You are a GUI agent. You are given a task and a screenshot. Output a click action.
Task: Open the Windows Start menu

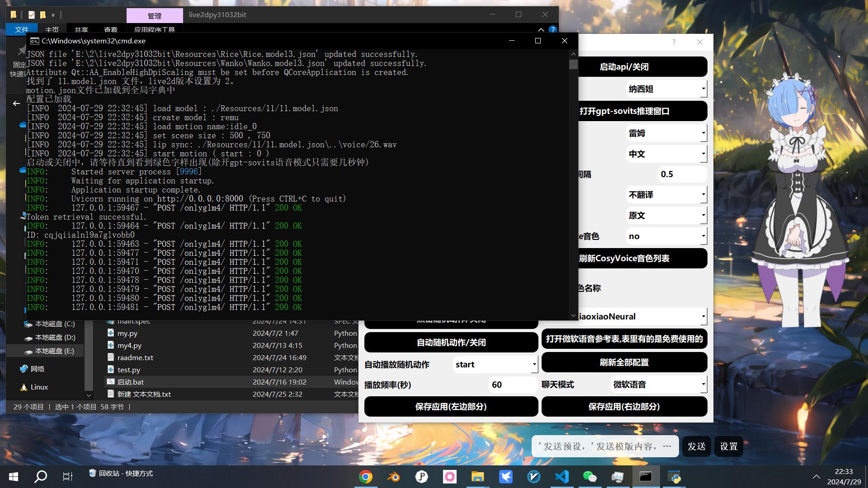pos(14,477)
